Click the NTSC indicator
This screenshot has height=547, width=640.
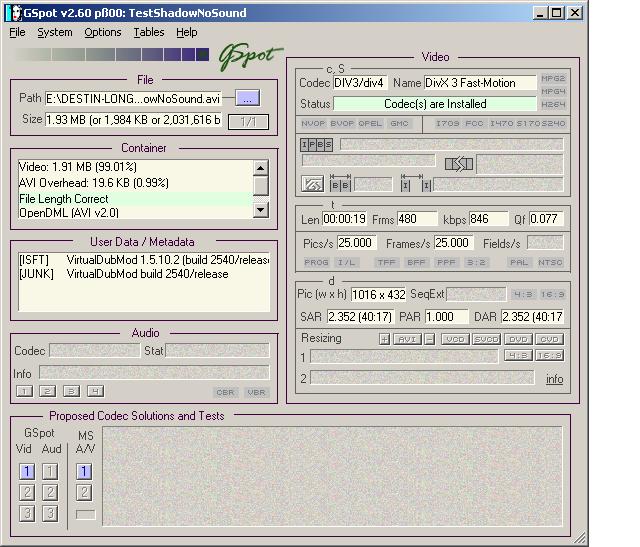[550, 262]
